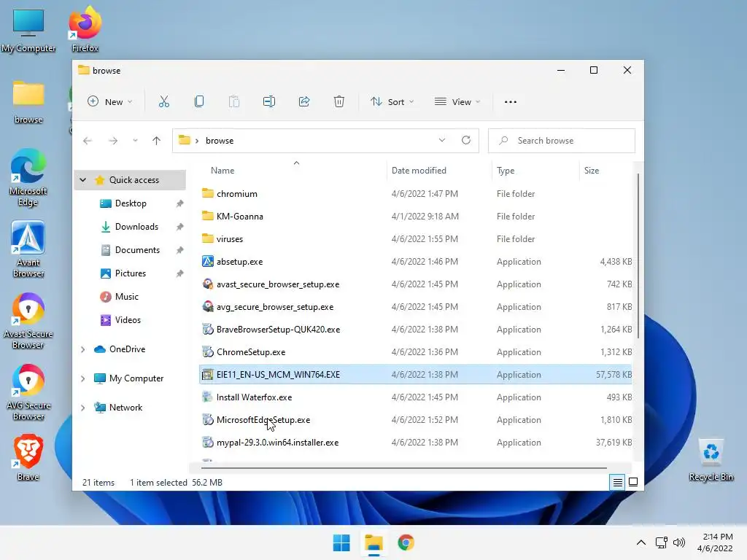The width and height of the screenshot is (747, 560).
Task: Select absetup.exe file
Action: coord(415,262)
